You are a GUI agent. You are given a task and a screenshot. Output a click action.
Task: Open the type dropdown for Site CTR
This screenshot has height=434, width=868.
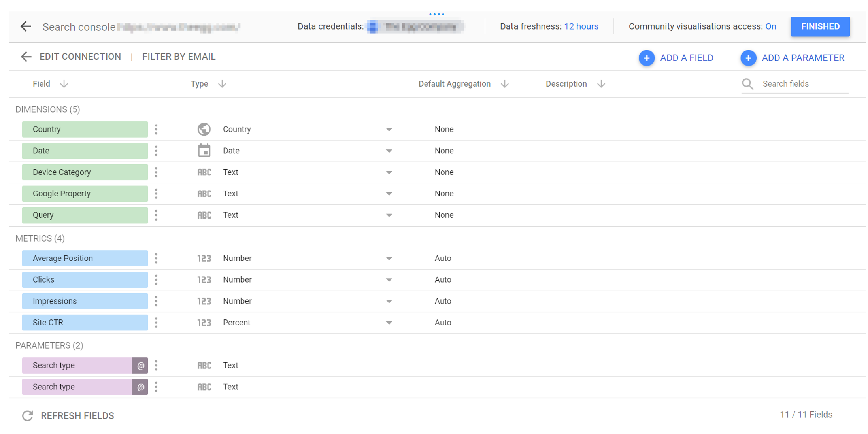pos(389,323)
